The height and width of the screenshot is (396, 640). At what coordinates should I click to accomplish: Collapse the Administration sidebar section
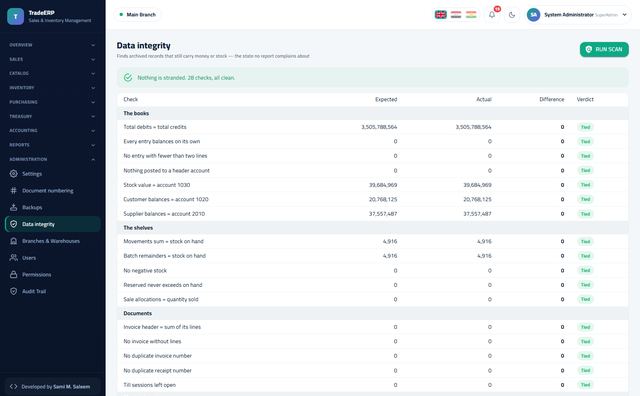coord(52,159)
